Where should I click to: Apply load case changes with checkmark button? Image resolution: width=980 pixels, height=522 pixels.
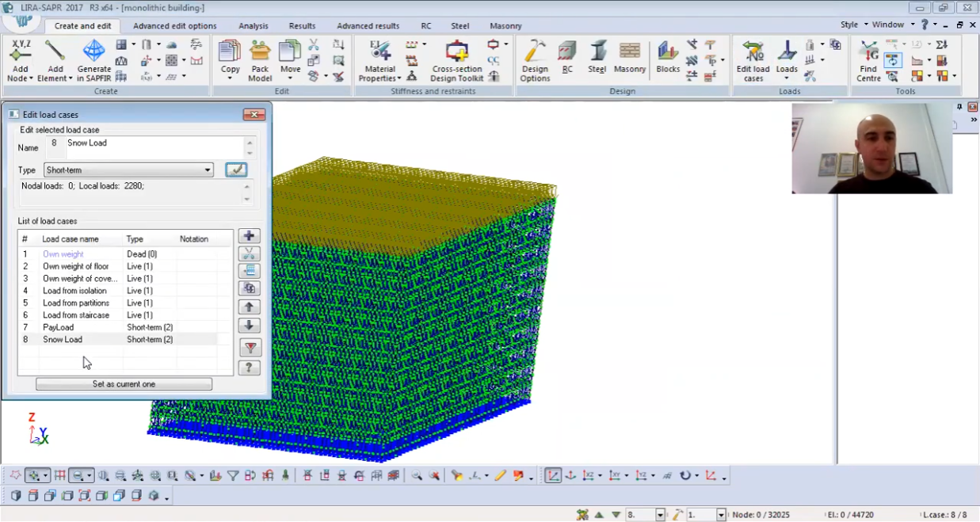pos(235,170)
